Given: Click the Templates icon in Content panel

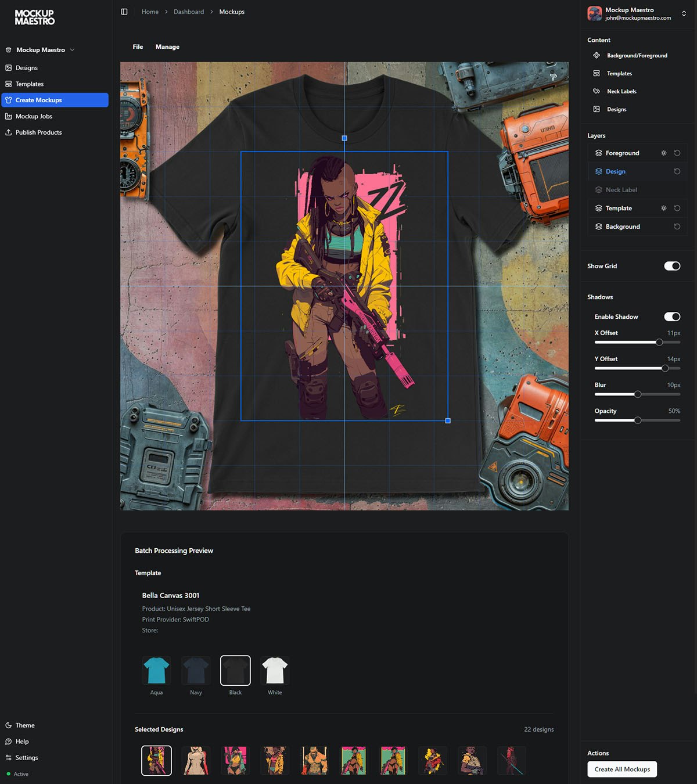Looking at the screenshot, I should coord(597,73).
